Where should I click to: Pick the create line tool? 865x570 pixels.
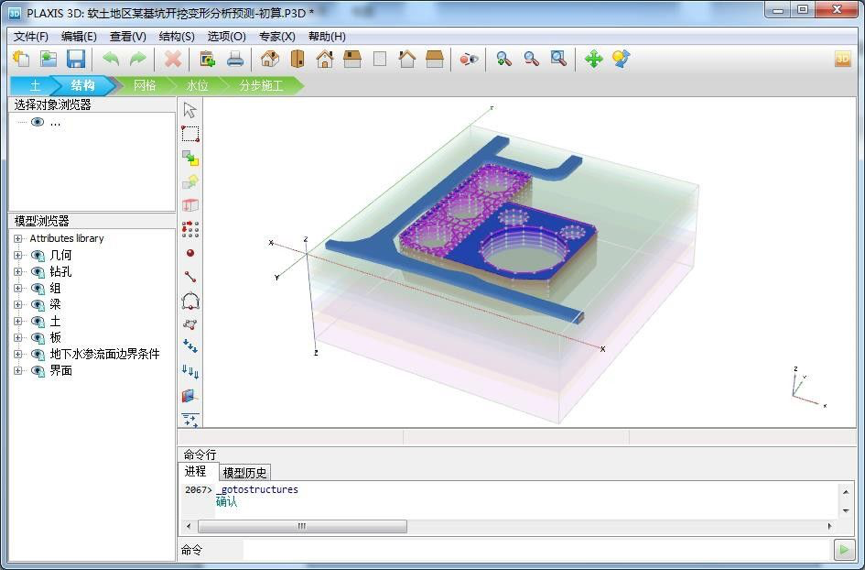[190, 277]
